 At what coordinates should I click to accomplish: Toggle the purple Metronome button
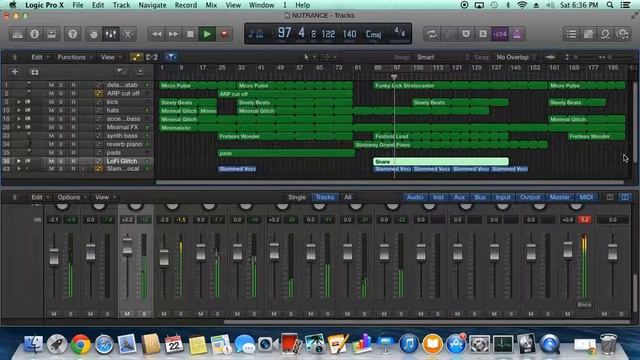point(517,34)
